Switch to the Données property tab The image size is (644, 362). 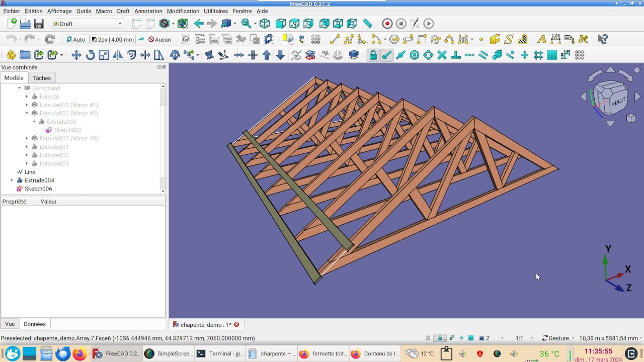pyautogui.click(x=35, y=324)
